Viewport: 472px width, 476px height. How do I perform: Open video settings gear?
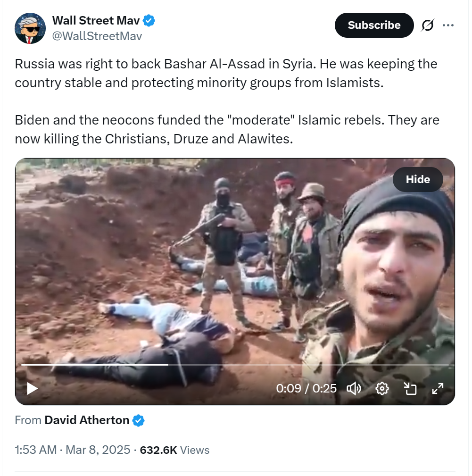382,388
